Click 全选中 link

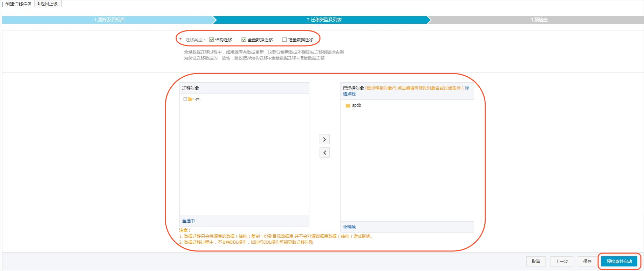coord(189,221)
